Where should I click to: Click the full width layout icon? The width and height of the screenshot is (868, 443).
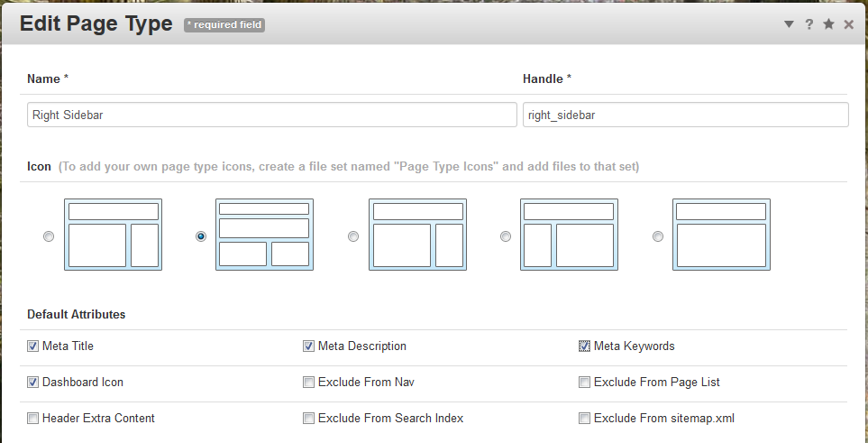coord(721,235)
